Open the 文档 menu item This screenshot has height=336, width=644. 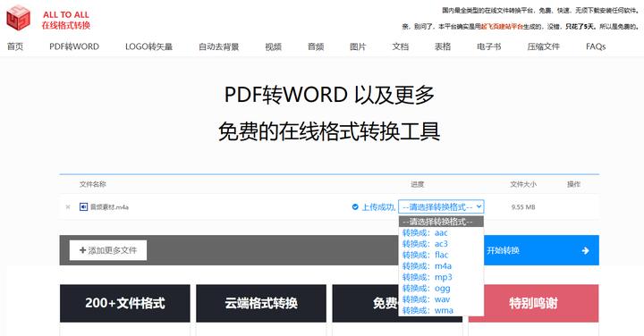[x=400, y=46]
